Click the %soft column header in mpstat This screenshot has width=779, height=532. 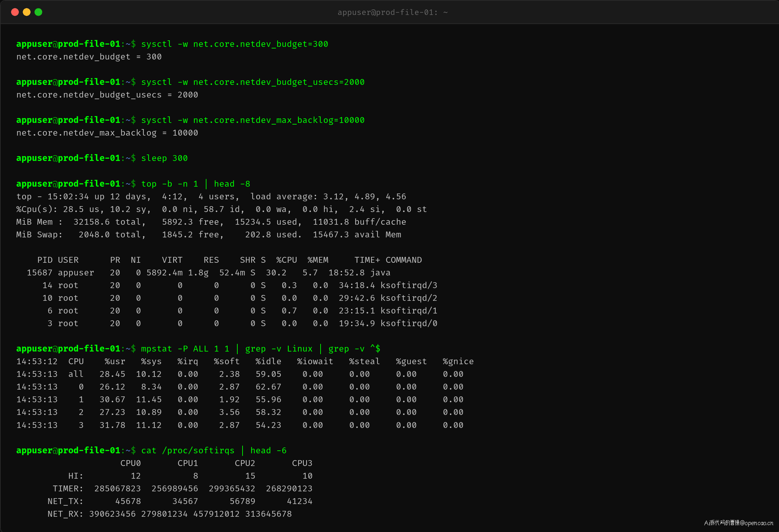click(227, 362)
